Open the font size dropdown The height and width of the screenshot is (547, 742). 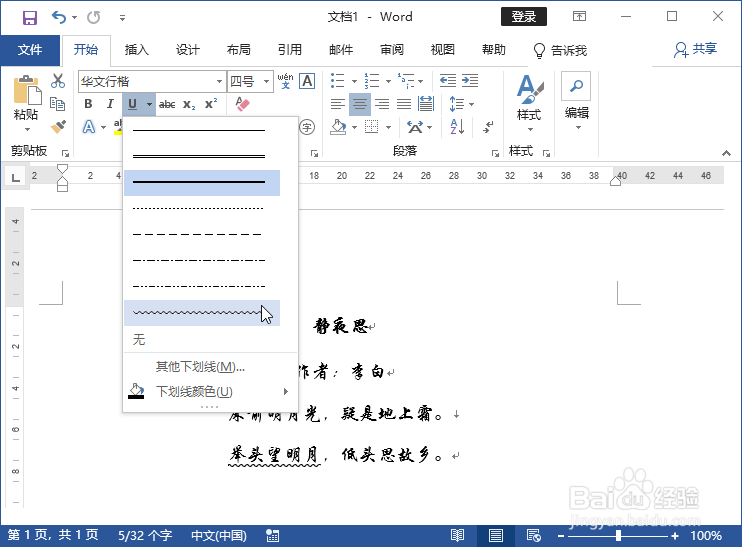(x=266, y=81)
